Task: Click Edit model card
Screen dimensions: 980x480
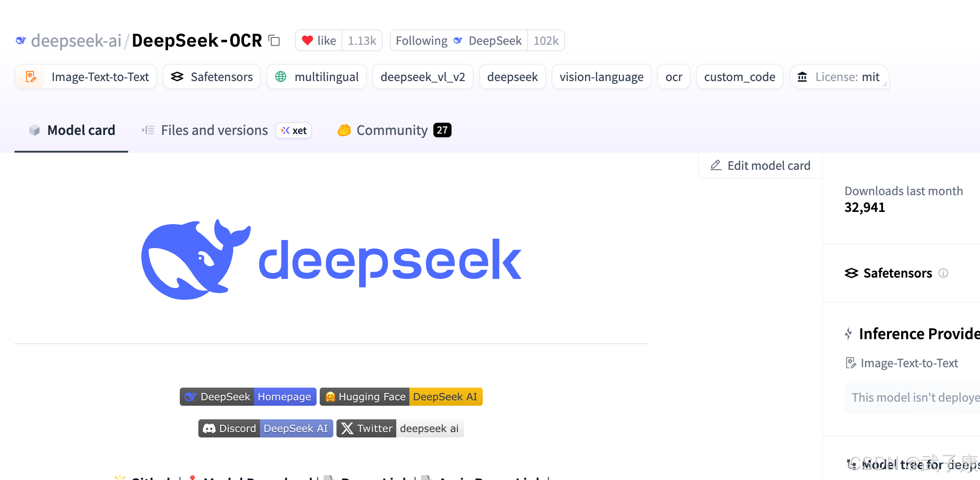Action: [x=760, y=166]
